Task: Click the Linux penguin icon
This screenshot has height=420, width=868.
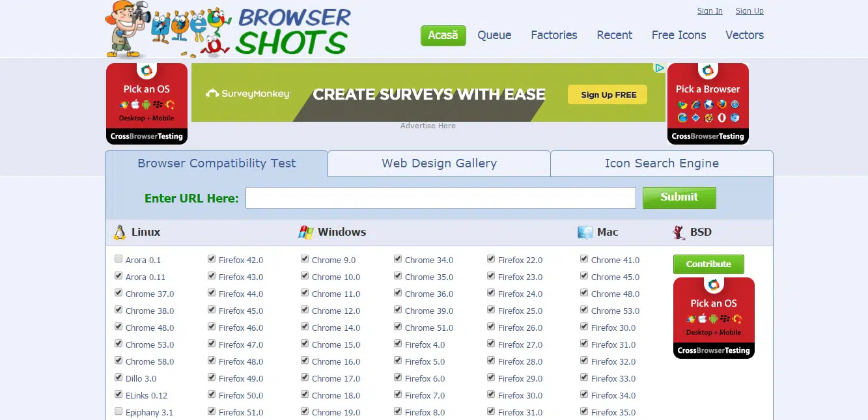Action: (120, 232)
